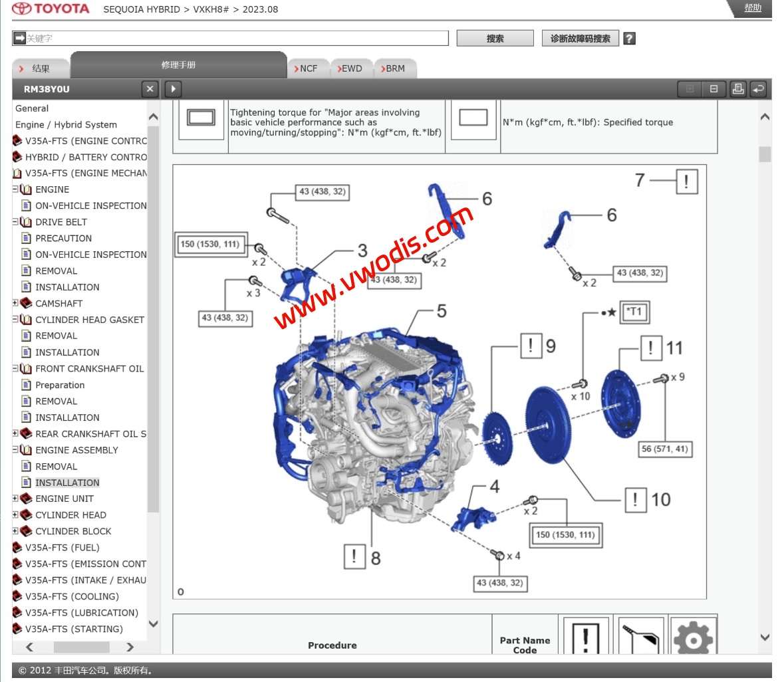Expand the CAMSHAFT tree node
Screen dimensions: 784x682
(x=15, y=303)
